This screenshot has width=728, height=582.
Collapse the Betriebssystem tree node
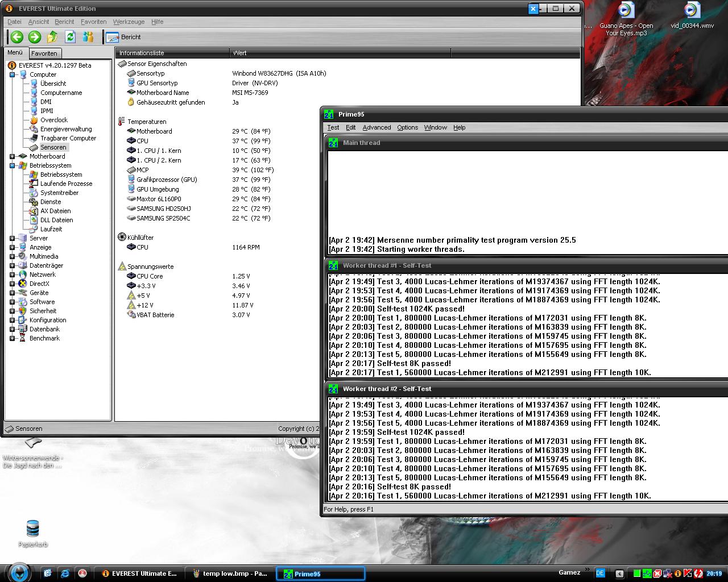[x=12, y=165]
